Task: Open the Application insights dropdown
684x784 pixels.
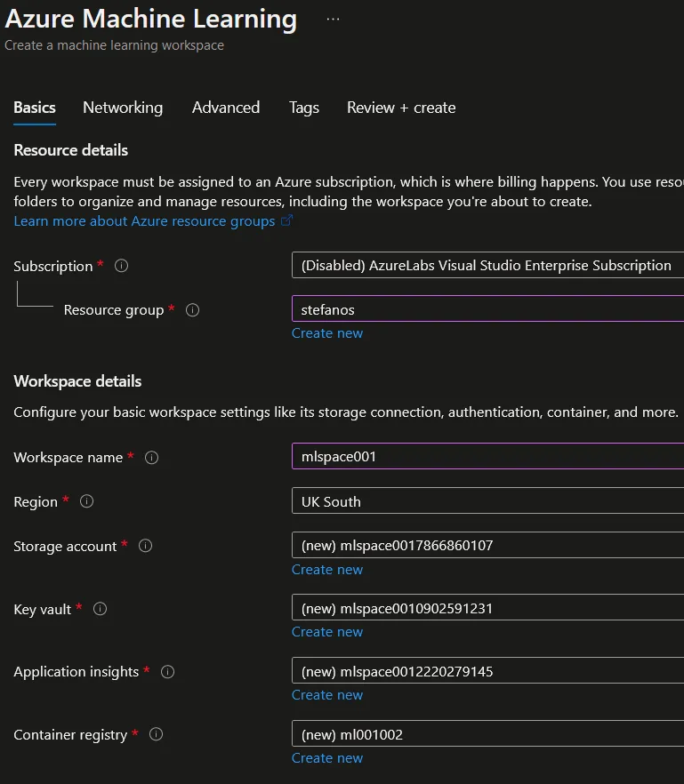Action: pyautogui.click(x=487, y=671)
